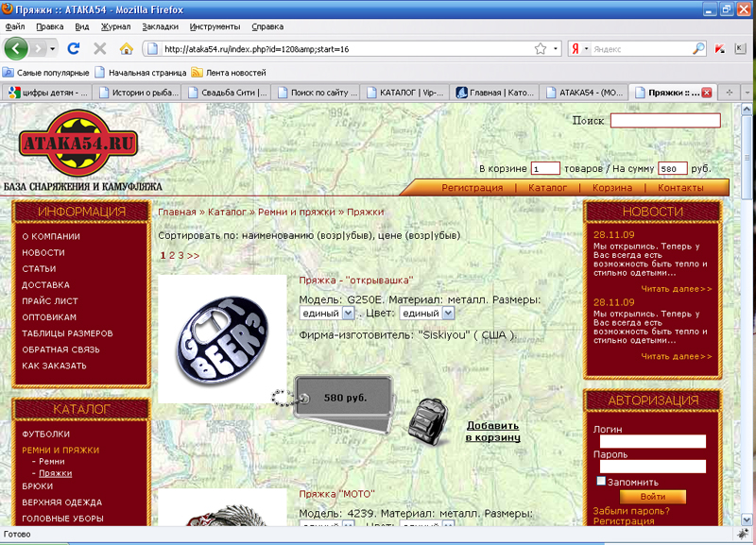Click the search magnifier icon in Yandex box
The width and height of the screenshot is (756, 545).
[698, 48]
